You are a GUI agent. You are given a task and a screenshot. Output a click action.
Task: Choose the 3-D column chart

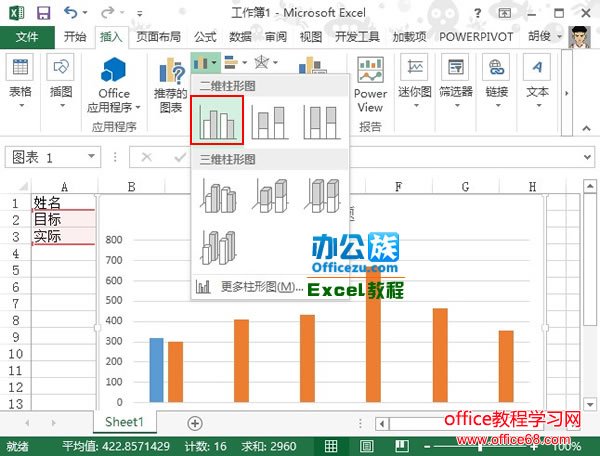coord(218,248)
